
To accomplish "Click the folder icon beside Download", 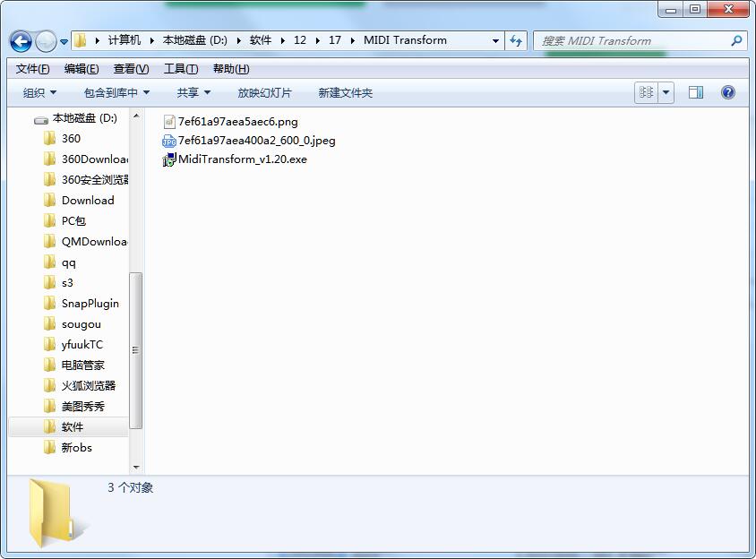I will [x=49, y=200].
